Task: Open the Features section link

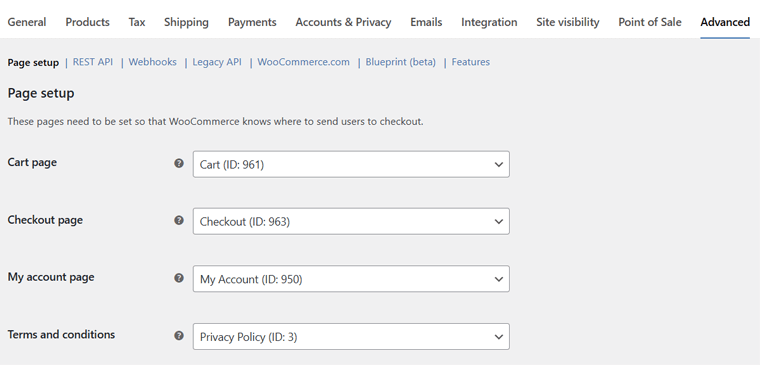Action: (x=471, y=62)
